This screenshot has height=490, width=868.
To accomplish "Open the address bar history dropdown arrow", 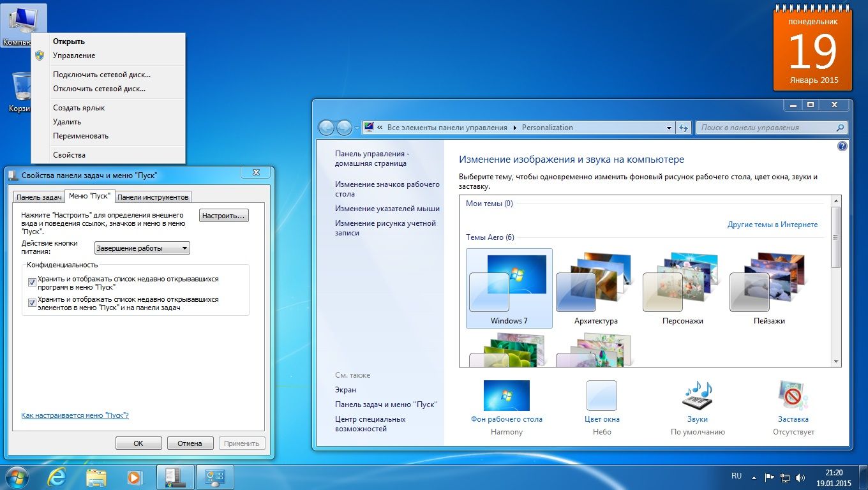I will 669,128.
